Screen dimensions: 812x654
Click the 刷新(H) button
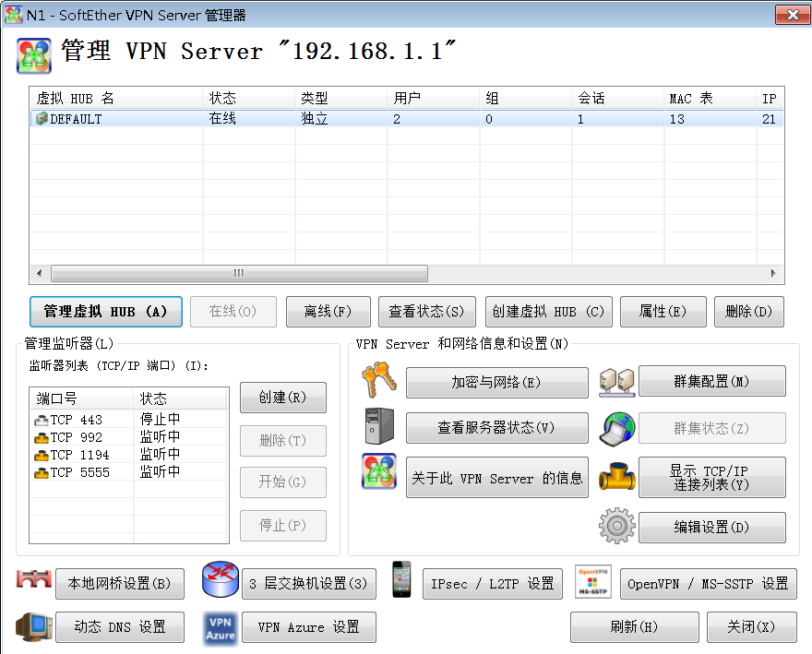pyautogui.click(x=635, y=627)
